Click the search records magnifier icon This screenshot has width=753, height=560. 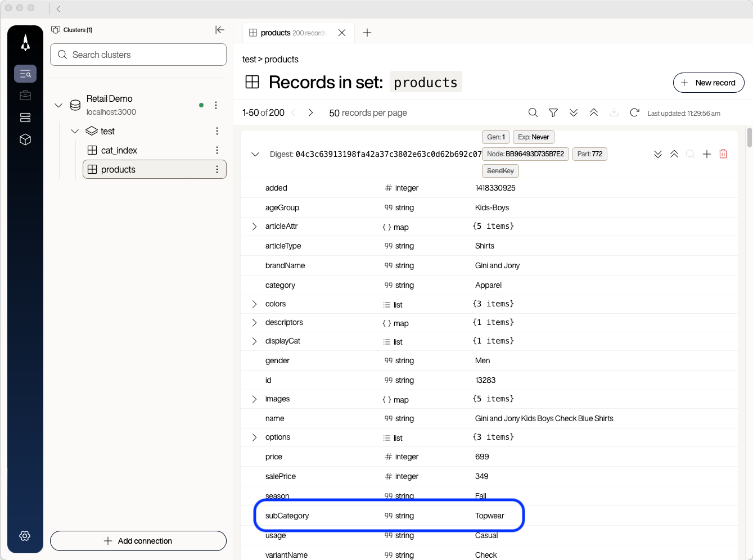point(533,113)
